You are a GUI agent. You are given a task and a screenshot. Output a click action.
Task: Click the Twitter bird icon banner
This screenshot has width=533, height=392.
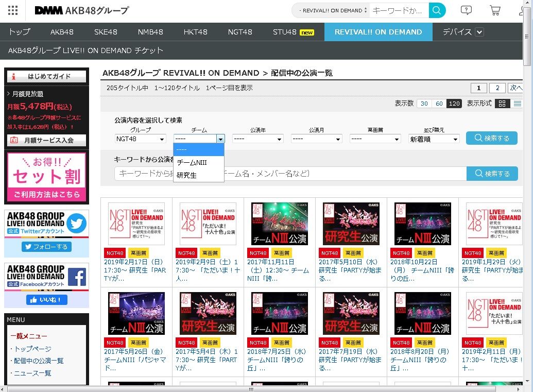coord(46,223)
